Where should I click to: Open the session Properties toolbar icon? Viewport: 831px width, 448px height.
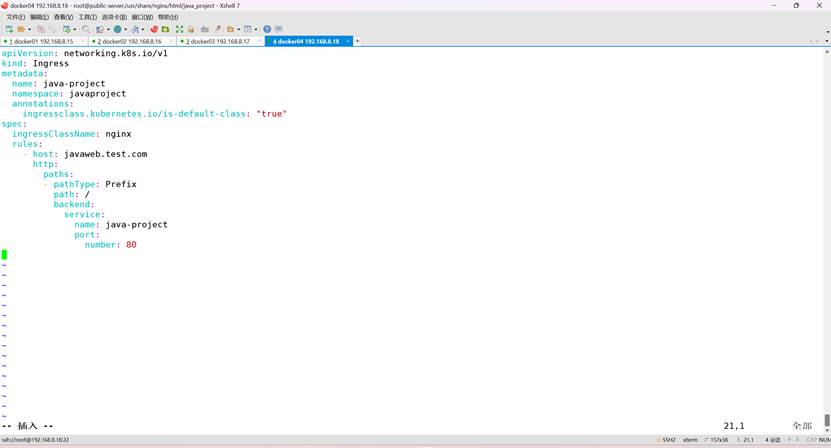(x=66, y=29)
